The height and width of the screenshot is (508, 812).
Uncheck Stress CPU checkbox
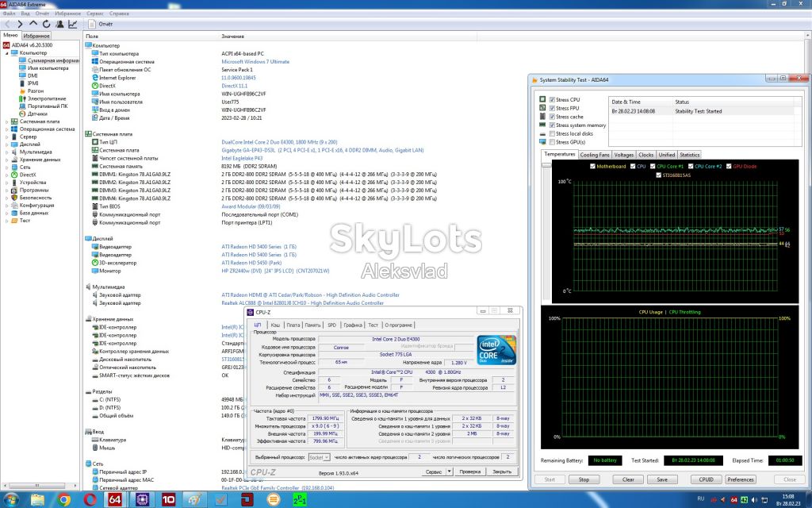[x=552, y=99]
